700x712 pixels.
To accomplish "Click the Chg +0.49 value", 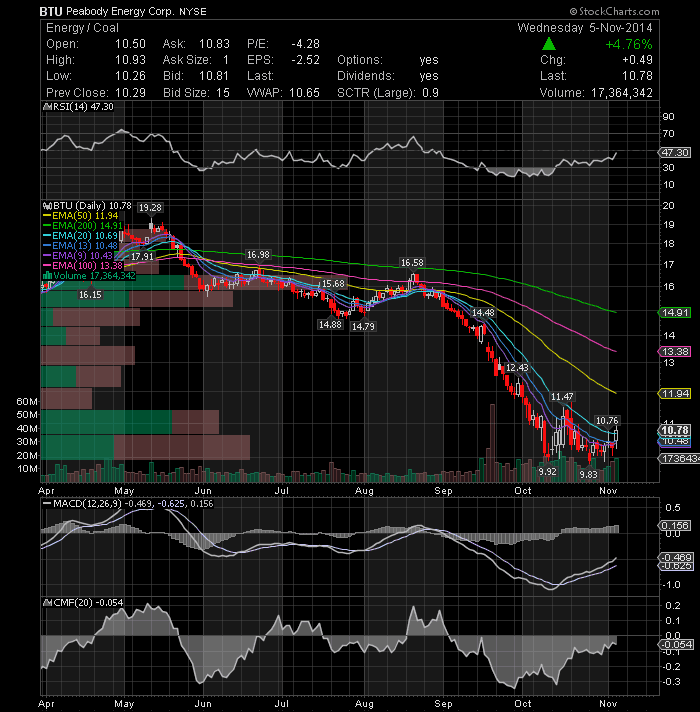I will (637, 60).
